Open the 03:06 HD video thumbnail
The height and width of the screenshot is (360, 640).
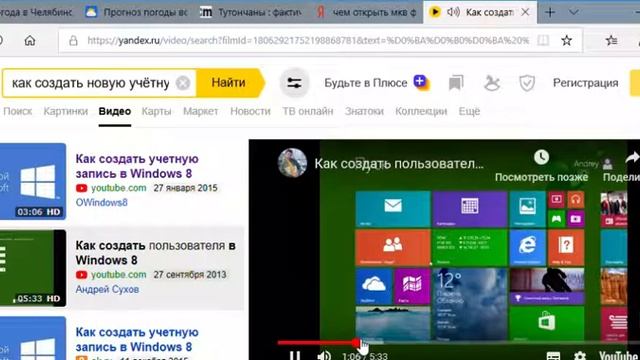tap(33, 181)
